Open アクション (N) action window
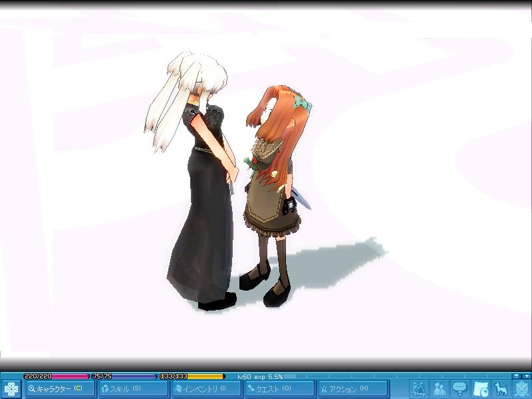The image size is (532, 399). (x=352, y=388)
